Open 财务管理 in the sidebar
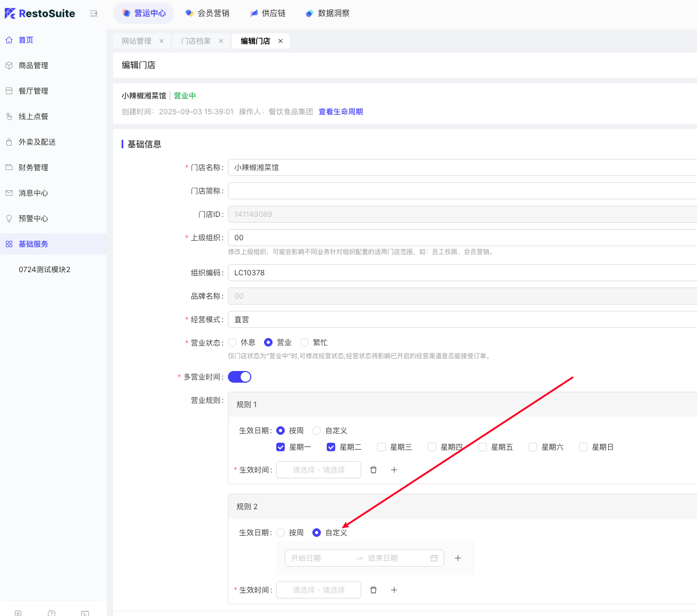This screenshot has height=616, width=697. point(33,167)
